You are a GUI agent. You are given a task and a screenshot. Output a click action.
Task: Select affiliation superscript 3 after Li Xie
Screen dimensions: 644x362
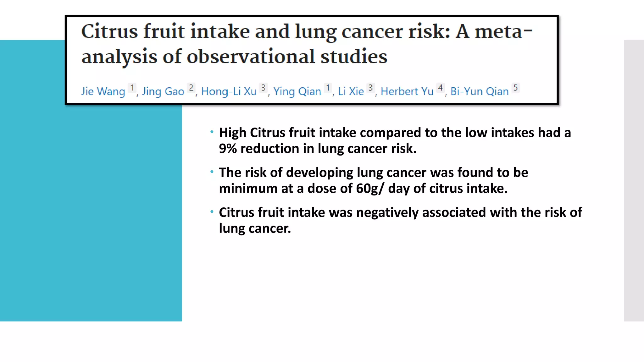coord(370,88)
